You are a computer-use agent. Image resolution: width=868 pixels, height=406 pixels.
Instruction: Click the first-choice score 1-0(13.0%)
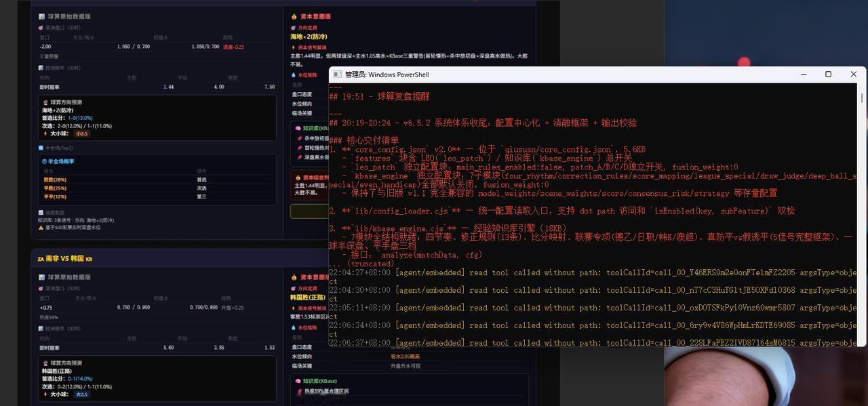[80, 118]
